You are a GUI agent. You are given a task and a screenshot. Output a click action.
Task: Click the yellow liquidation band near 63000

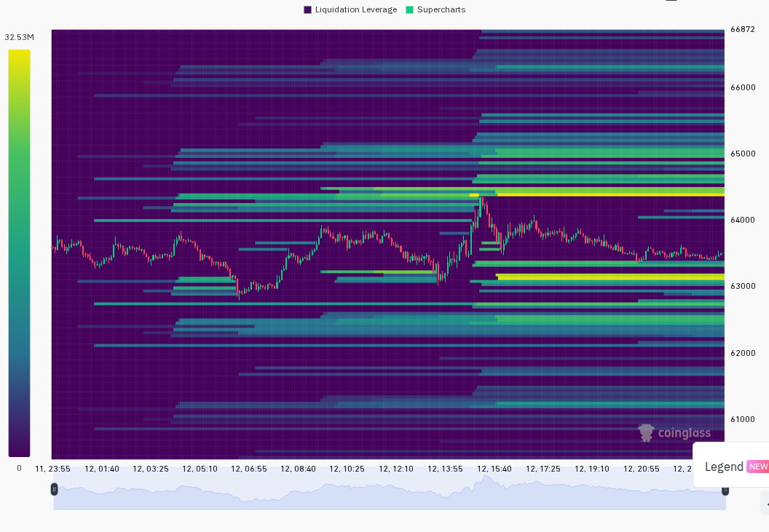click(x=610, y=277)
